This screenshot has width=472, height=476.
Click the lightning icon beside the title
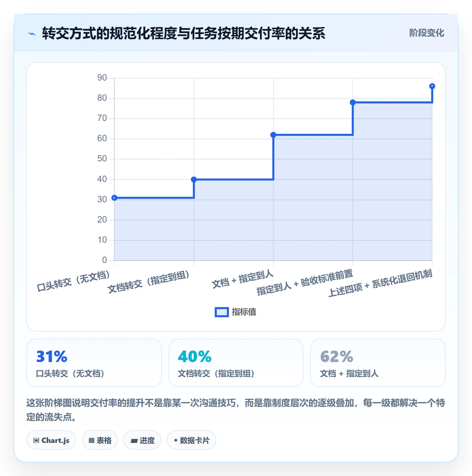32,34
